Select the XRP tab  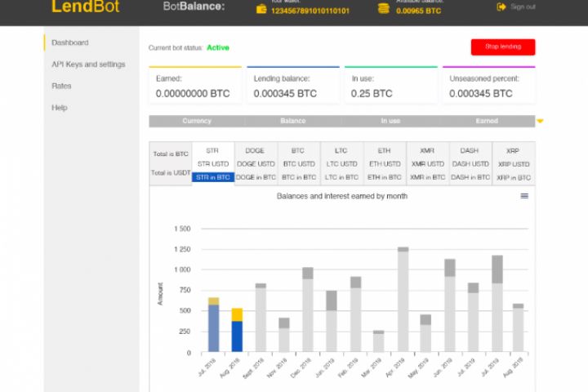coord(513,151)
